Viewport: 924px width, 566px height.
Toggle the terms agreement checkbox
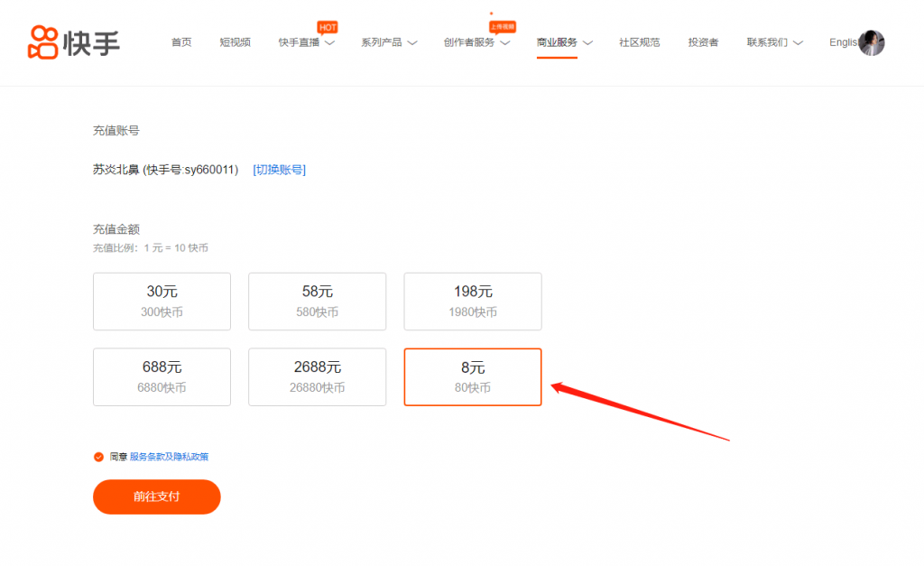(x=98, y=457)
